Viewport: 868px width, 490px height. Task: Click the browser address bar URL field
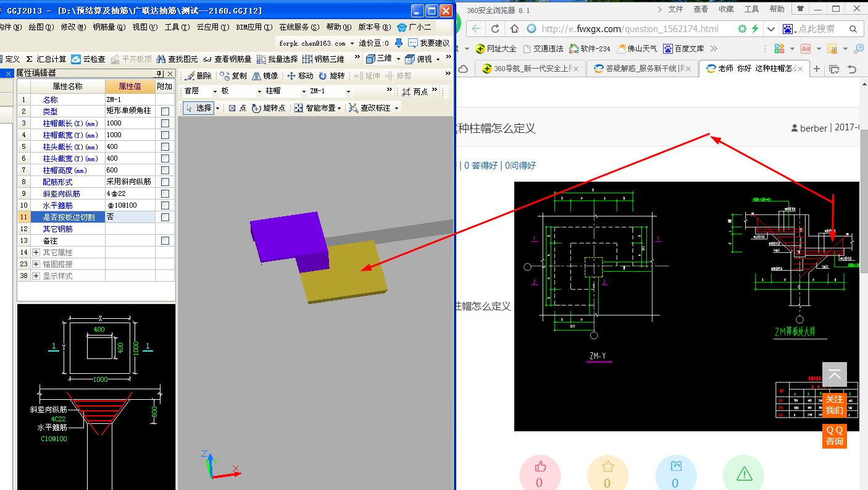(x=630, y=28)
